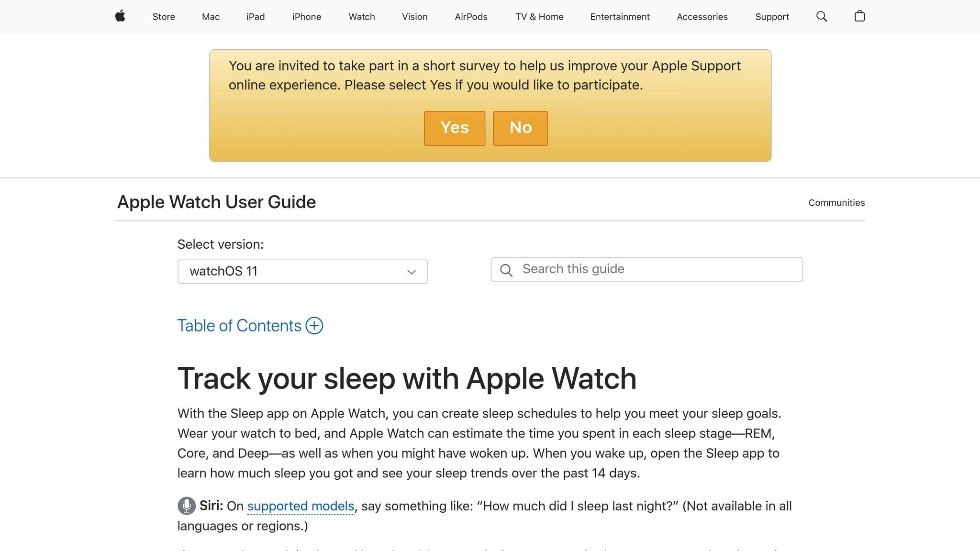Open the Store menu
Image resolution: width=980 pixels, height=551 pixels.
coord(164,17)
